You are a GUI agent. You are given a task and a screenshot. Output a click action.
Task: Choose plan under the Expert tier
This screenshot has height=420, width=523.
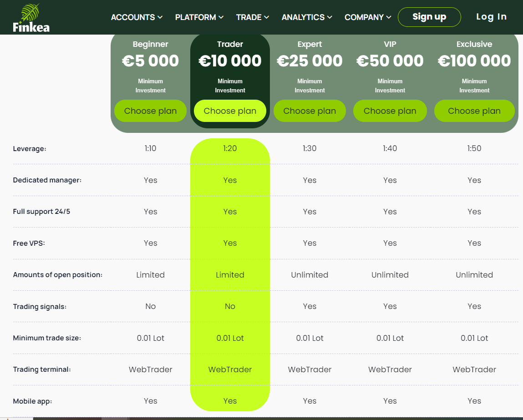[310, 111]
